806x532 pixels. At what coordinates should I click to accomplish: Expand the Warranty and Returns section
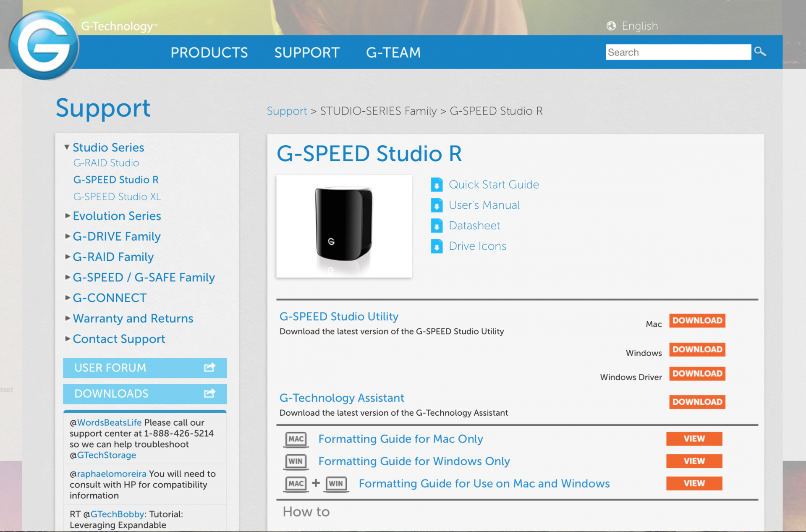(x=67, y=318)
